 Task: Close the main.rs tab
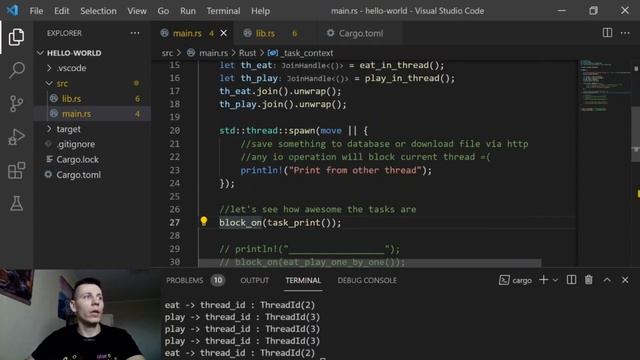(x=224, y=33)
